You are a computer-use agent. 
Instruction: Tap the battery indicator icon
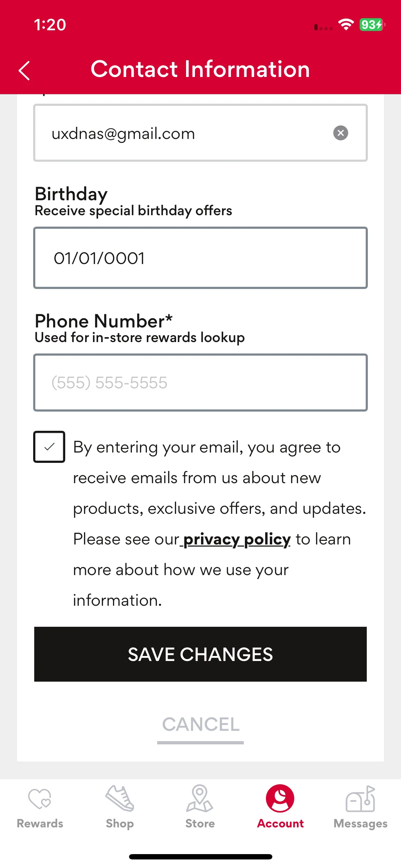[x=372, y=25]
